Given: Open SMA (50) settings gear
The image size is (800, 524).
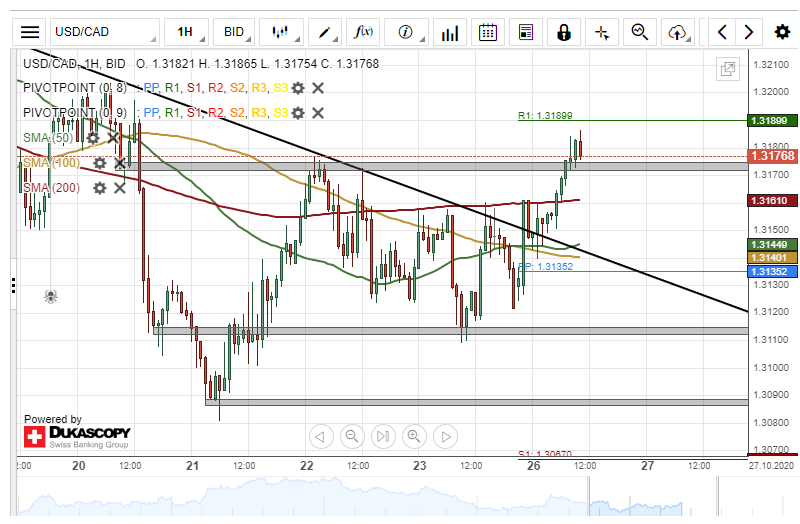Looking at the screenshot, I should tap(92, 138).
